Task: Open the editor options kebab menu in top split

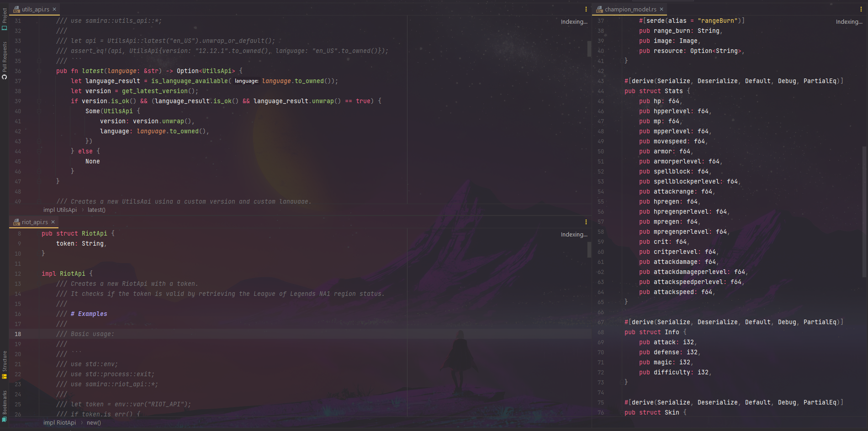Action: (586, 9)
